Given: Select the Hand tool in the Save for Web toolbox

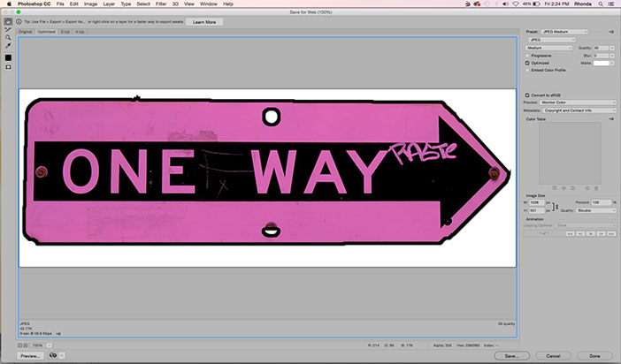Looking at the screenshot, I should (x=8, y=21).
